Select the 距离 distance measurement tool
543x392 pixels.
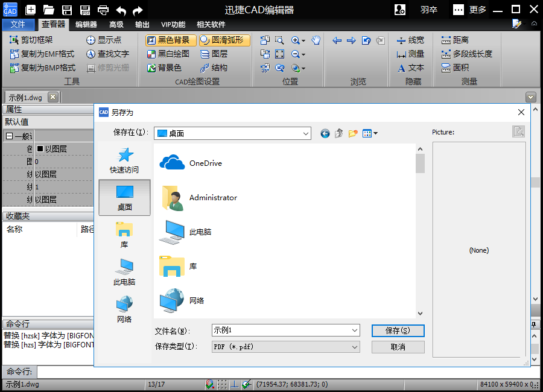click(455, 40)
